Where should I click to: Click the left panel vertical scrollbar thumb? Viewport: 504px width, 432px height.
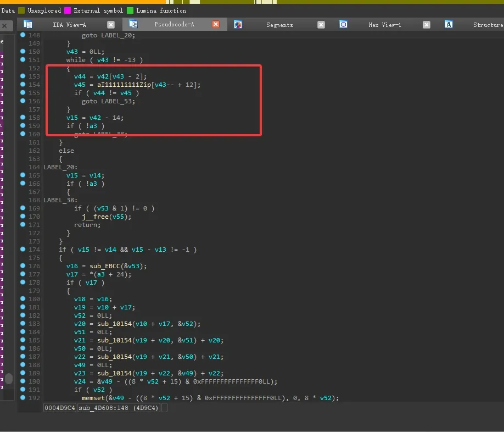tap(9, 379)
